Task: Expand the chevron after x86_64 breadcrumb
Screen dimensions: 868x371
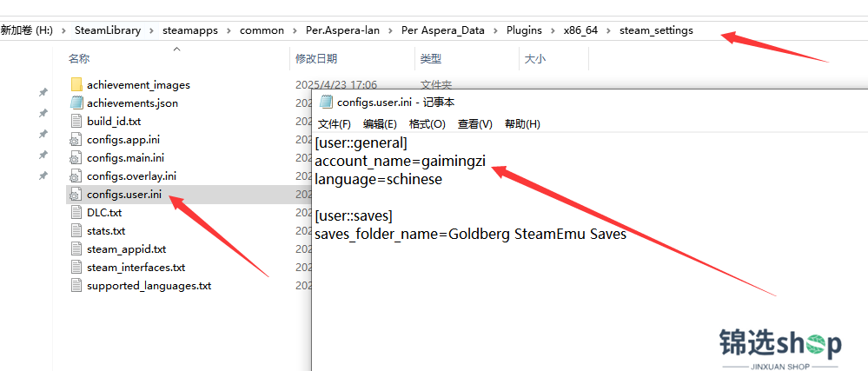Action: tap(609, 31)
